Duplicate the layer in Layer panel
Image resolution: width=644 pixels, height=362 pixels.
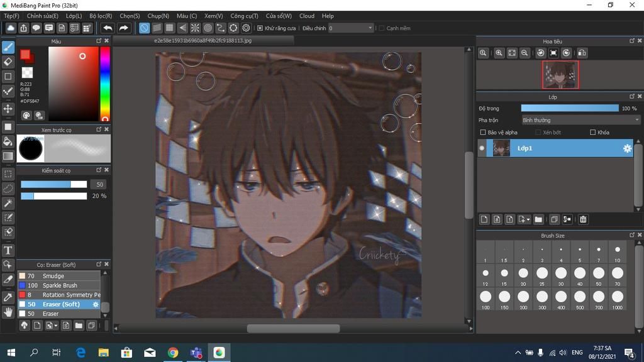pyautogui.click(x=554, y=219)
